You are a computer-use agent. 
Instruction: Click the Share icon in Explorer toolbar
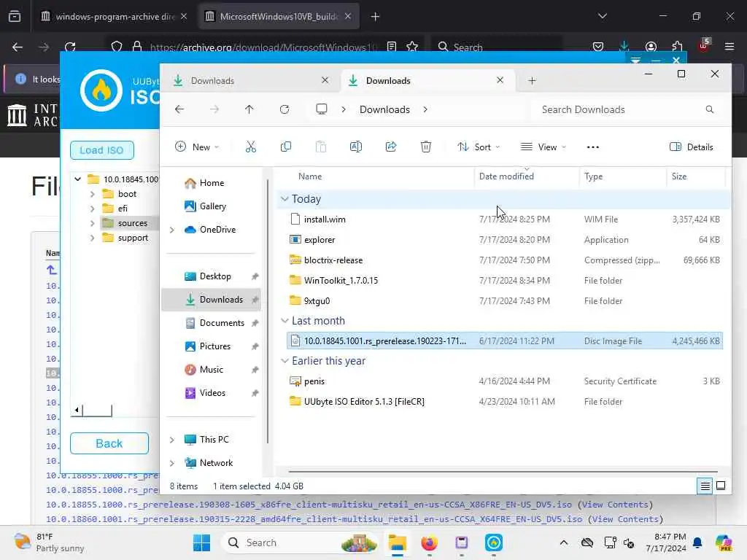(x=391, y=147)
